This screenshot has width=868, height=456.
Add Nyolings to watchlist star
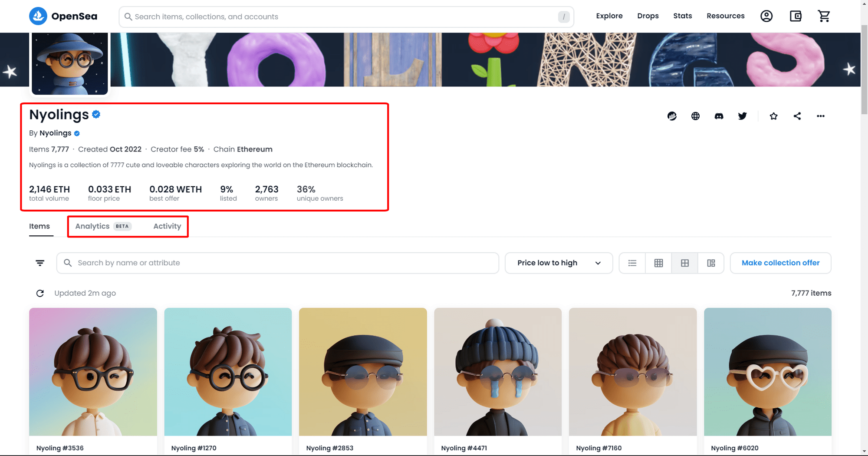[773, 116]
